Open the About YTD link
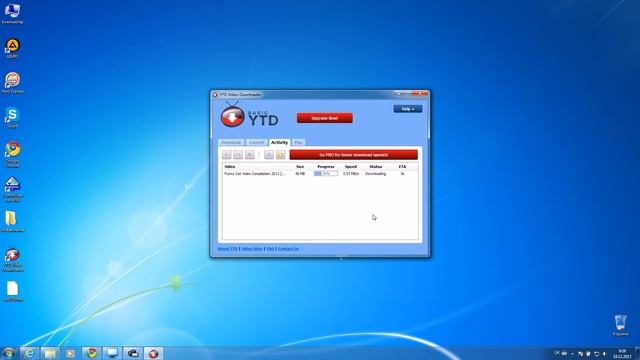 (227, 249)
